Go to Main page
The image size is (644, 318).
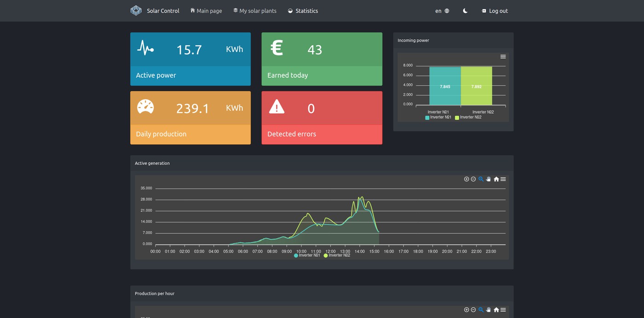pyautogui.click(x=206, y=11)
